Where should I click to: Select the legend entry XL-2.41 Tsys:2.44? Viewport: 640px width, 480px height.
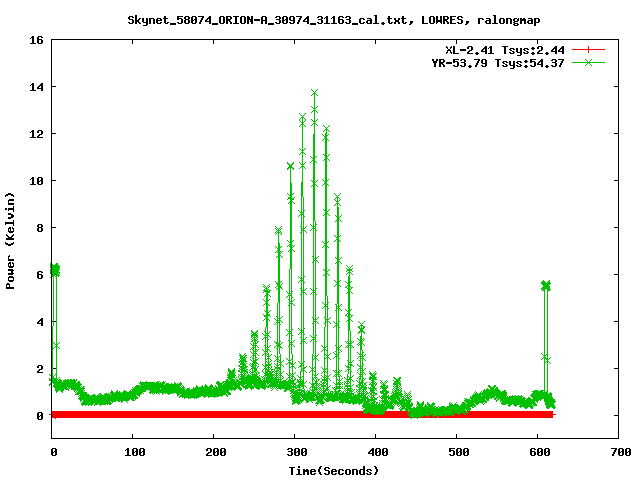point(504,50)
